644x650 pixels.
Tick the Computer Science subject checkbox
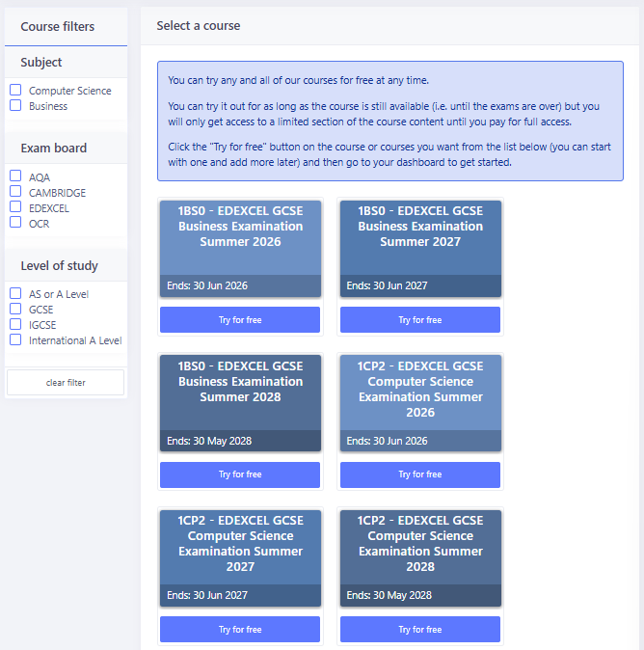[15, 90]
